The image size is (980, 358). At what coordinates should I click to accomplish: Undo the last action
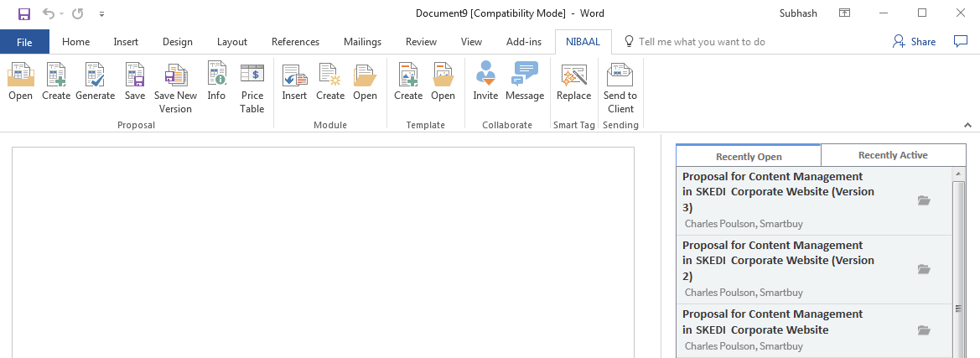tap(49, 13)
